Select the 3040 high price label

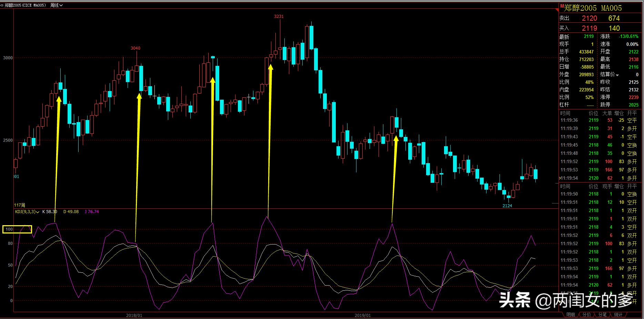(135, 48)
